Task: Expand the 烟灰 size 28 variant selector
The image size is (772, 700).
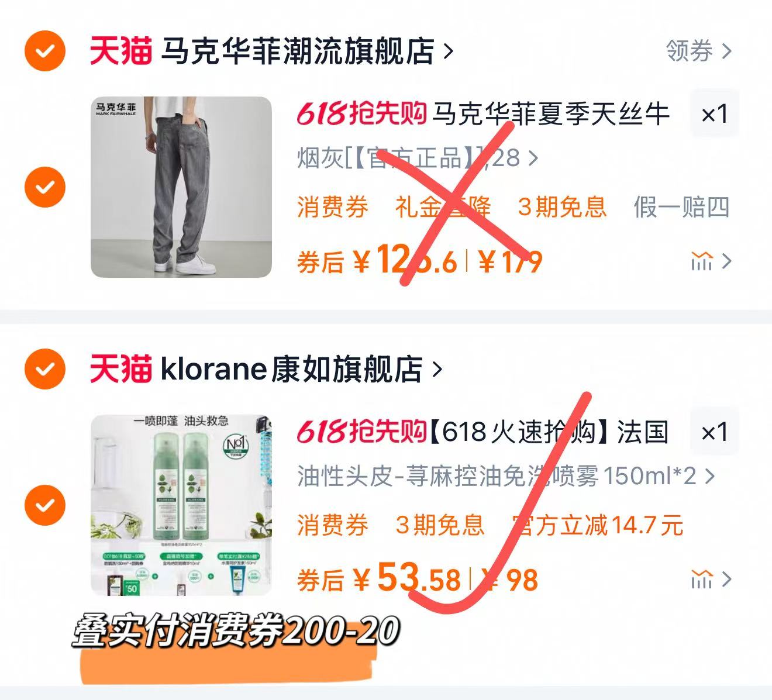Action: (x=418, y=158)
